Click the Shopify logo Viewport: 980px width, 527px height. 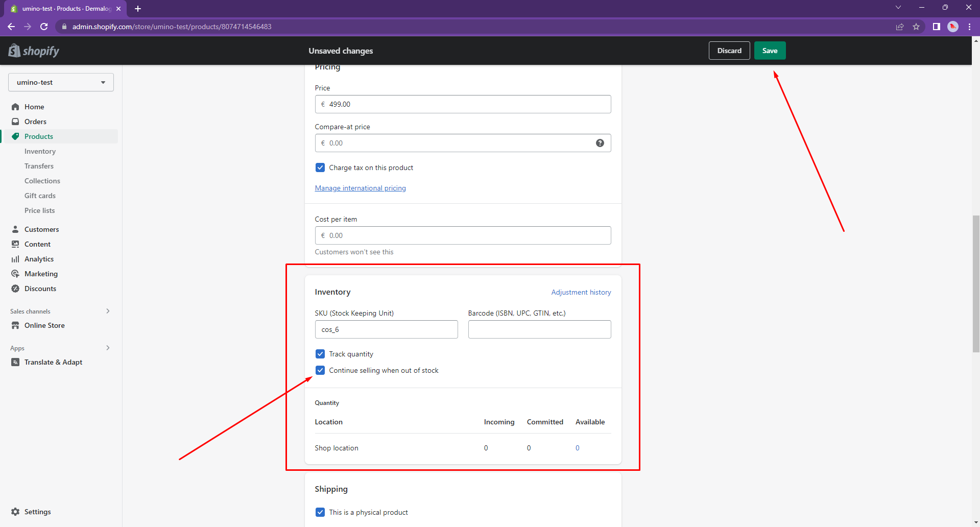pyautogui.click(x=34, y=51)
